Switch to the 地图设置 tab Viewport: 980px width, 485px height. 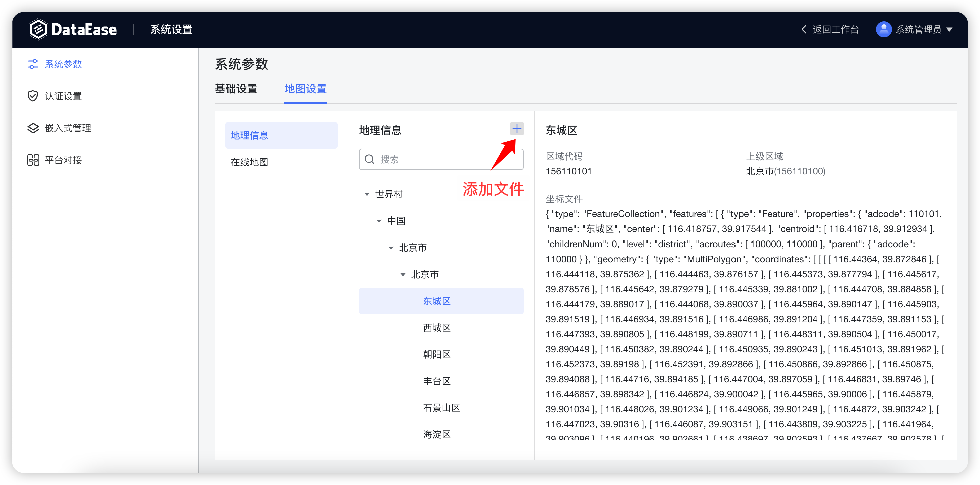point(306,89)
